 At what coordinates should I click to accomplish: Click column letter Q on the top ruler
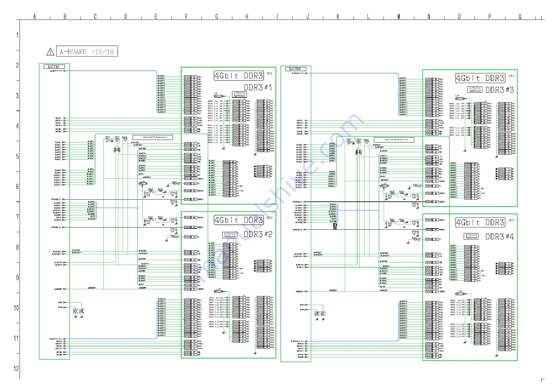click(x=520, y=16)
